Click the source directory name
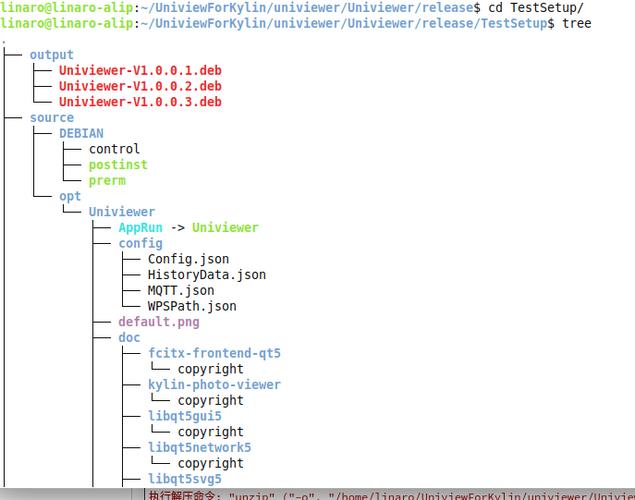Screen dimensions: 635x500 51,117
